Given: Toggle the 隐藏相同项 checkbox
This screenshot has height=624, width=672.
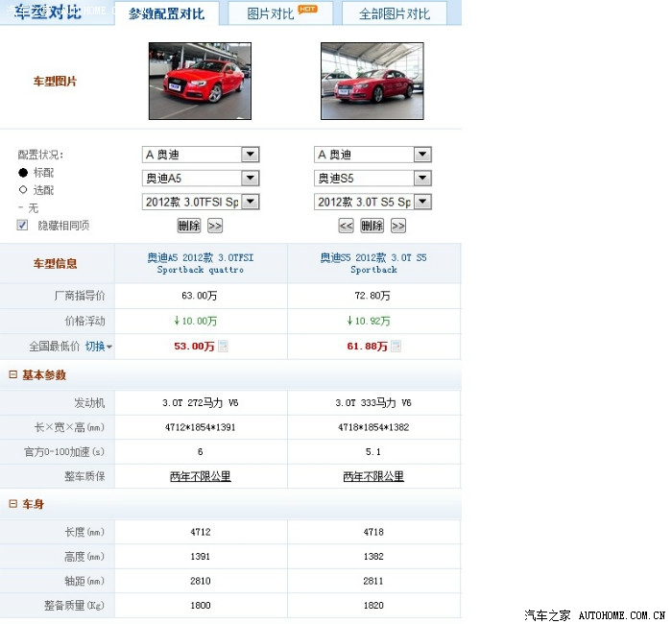Looking at the screenshot, I should [22, 225].
